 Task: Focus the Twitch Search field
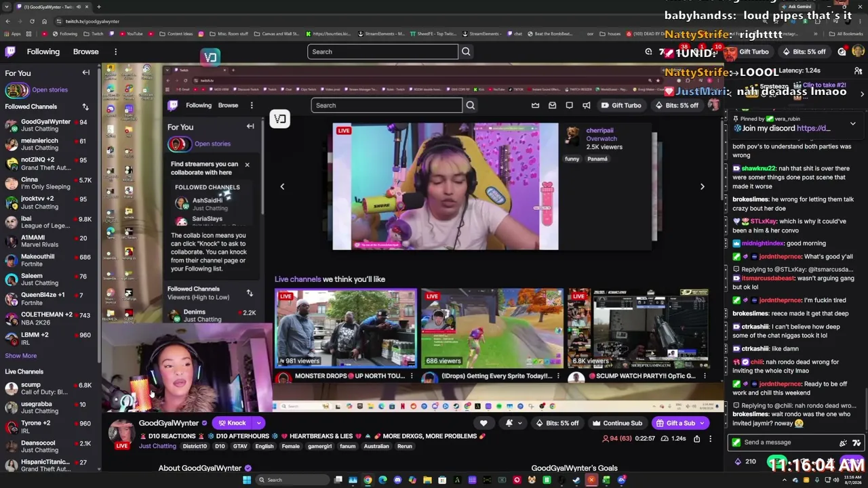coord(382,52)
